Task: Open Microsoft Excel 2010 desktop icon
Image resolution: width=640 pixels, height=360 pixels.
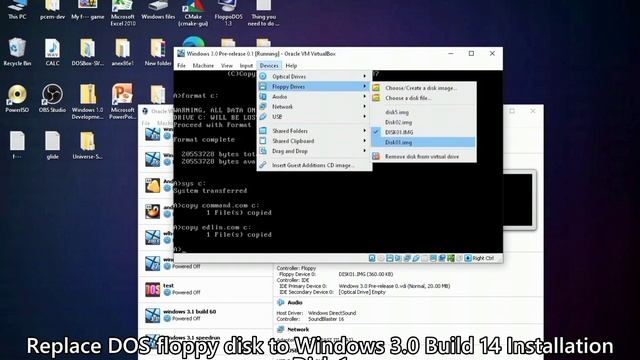Action: pyautogui.click(x=122, y=13)
